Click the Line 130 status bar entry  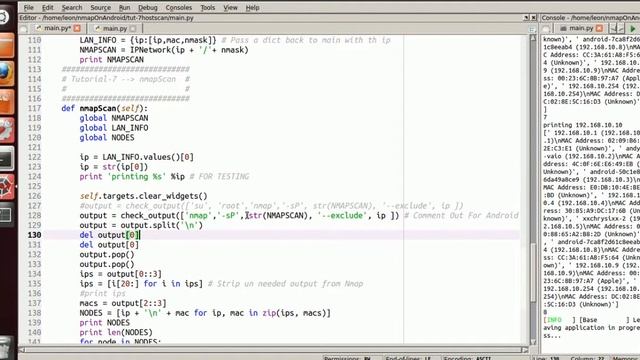point(546,358)
